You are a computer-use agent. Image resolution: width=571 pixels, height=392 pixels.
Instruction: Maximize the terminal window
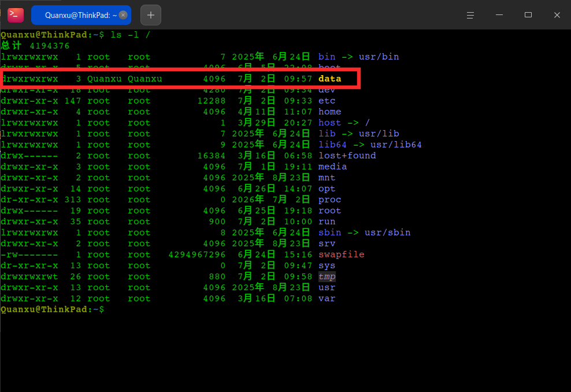pyautogui.click(x=528, y=15)
